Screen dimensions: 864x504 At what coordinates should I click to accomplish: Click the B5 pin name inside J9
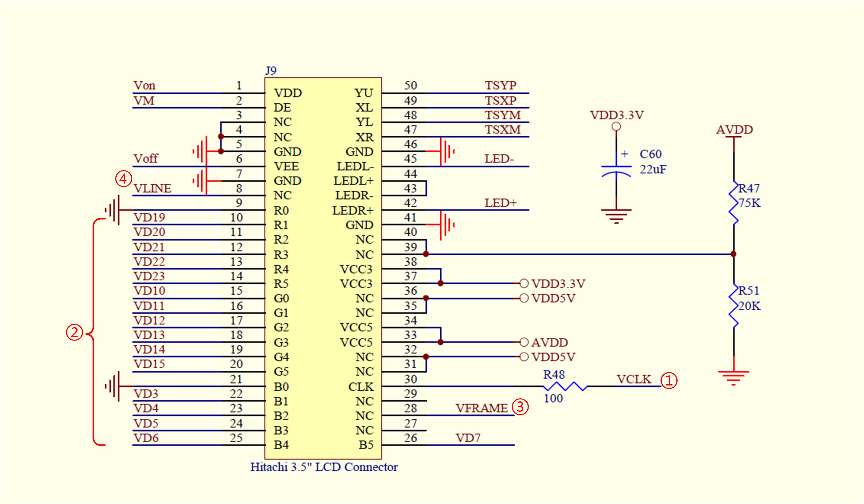pyautogui.click(x=366, y=445)
